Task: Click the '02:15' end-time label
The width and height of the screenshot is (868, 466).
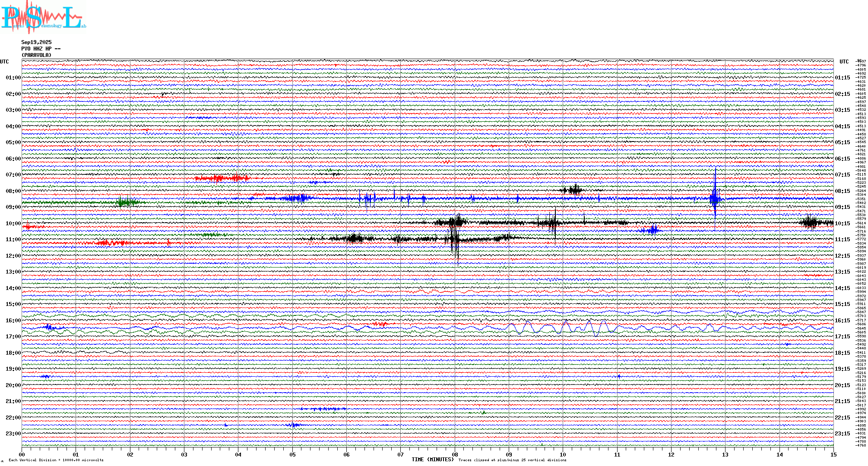Action: coord(843,94)
